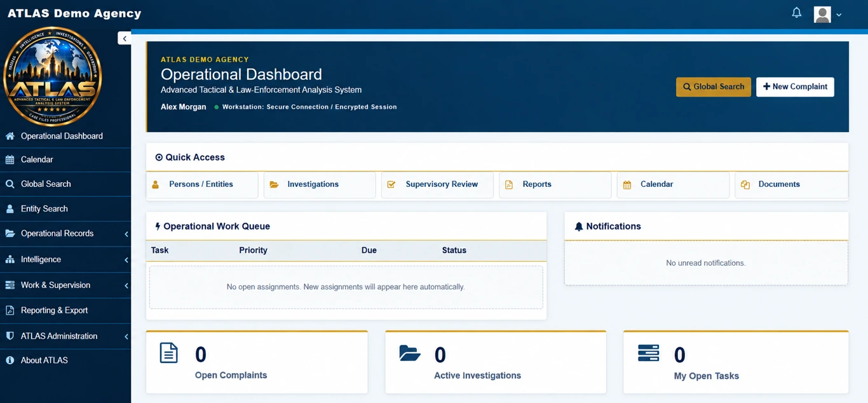Screen dimensions: 868x403
Task: Click the Open Complaints document icon
Action: (169, 353)
